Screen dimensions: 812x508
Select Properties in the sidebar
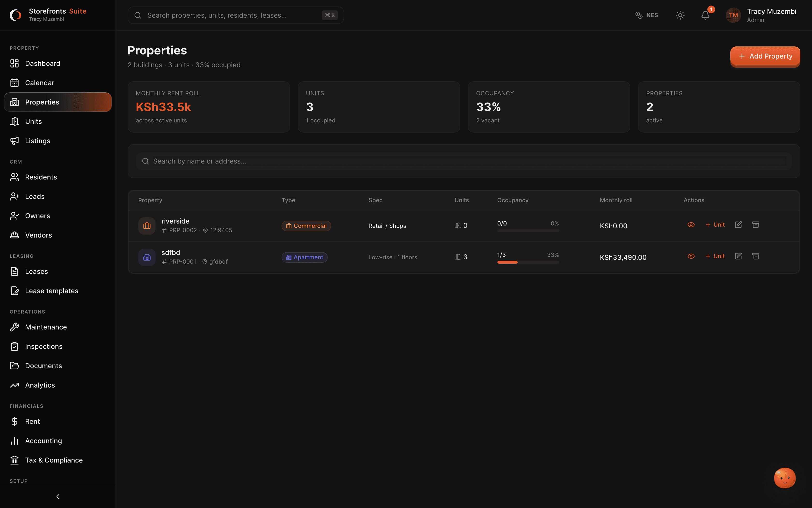(58, 102)
